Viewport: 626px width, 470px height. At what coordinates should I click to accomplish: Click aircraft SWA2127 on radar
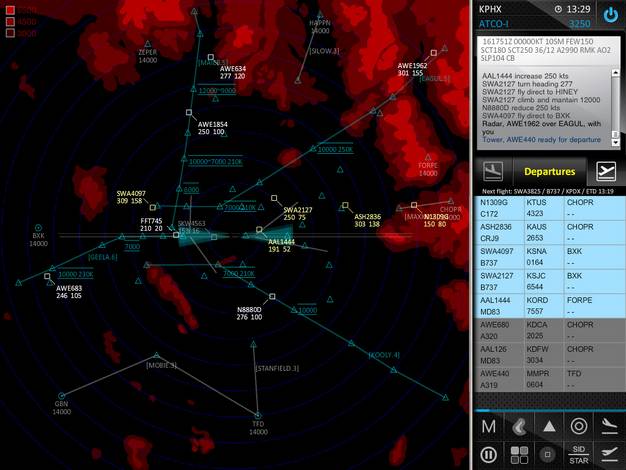click(x=272, y=198)
